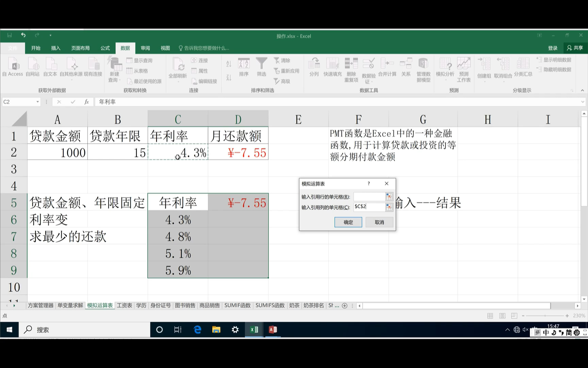Collapse the ribbon with the arrow
This screenshot has height=368, width=588.
(582, 90)
